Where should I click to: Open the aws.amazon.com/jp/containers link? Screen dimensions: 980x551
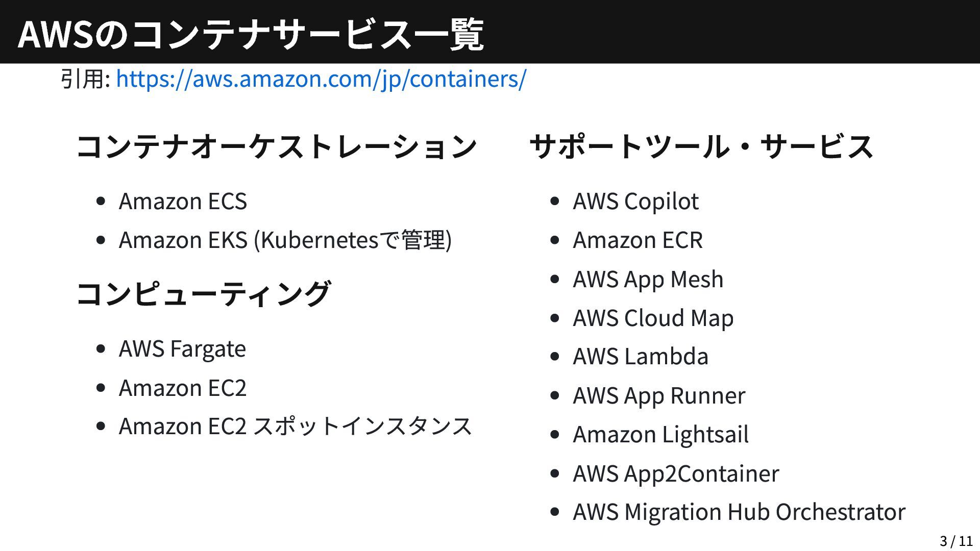(321, 79)
